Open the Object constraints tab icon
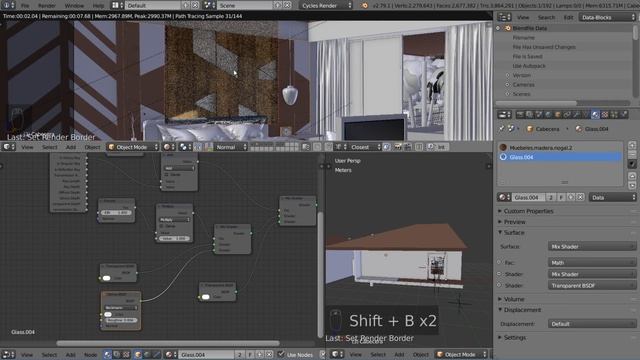640x360 pixels. pyautogui.click(x=567, y=115)
